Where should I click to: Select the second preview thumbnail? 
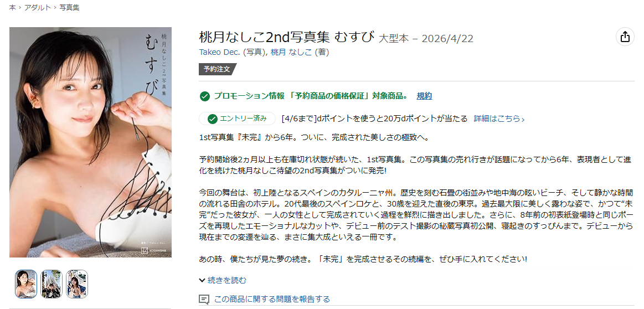[x=51, y=284]
